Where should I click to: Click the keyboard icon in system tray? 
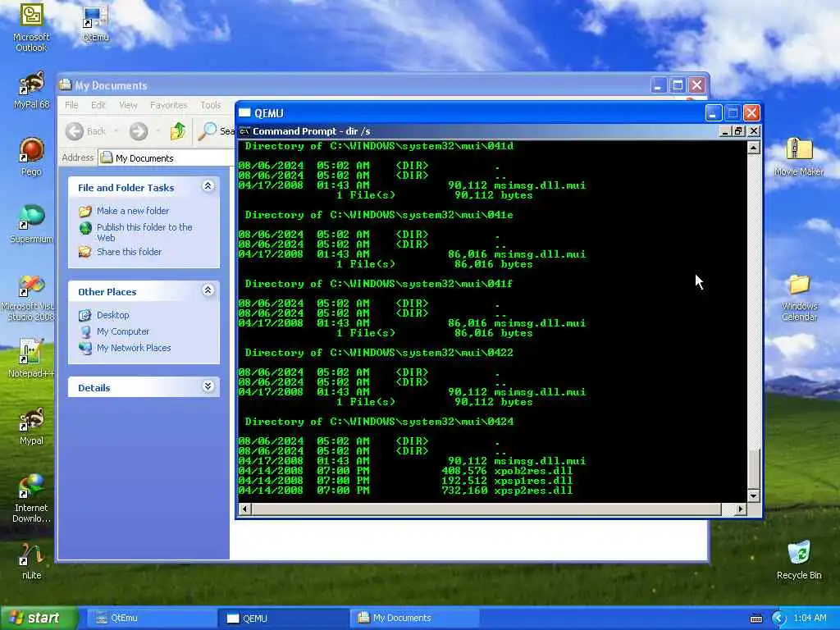click(x=756, y=619)
